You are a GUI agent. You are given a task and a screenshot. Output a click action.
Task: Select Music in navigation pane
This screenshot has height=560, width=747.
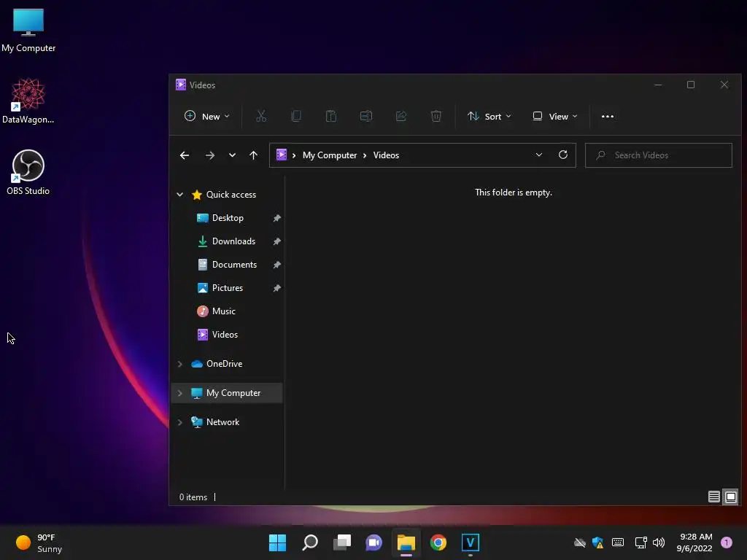[x=223, y=311]
